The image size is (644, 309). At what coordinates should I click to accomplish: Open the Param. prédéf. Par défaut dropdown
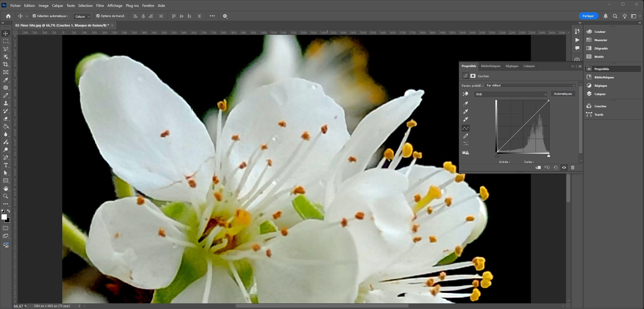pos(530,86)
